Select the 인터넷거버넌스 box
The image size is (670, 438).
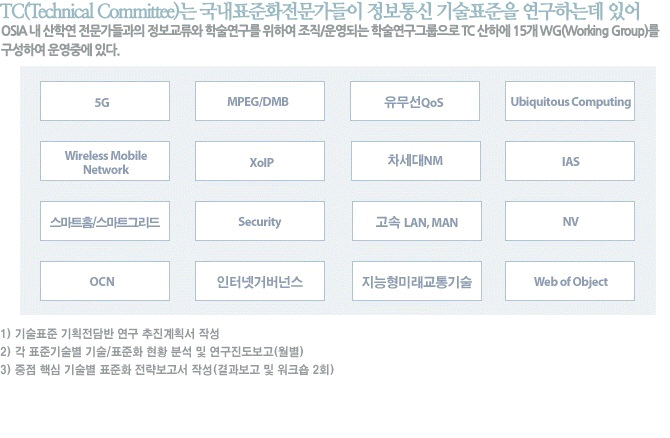(x=260, y=281)
